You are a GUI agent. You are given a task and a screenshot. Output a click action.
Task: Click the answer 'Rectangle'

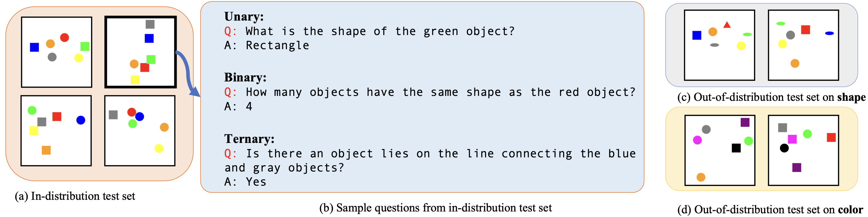(277, 45)
